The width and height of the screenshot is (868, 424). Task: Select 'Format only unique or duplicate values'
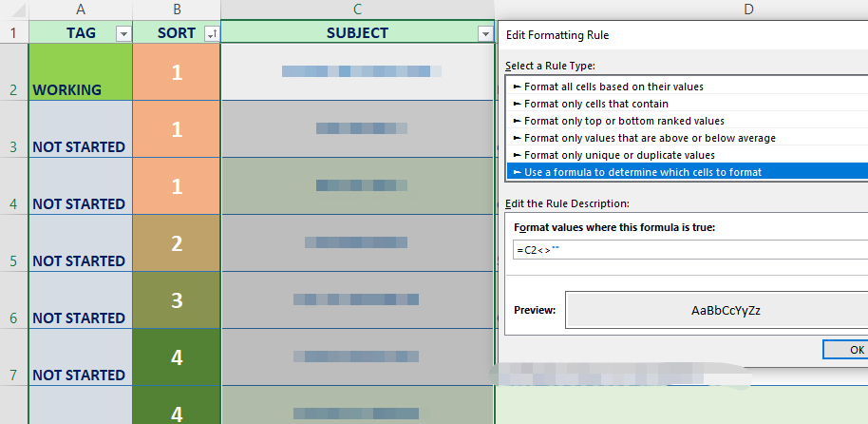pos(619,155)
